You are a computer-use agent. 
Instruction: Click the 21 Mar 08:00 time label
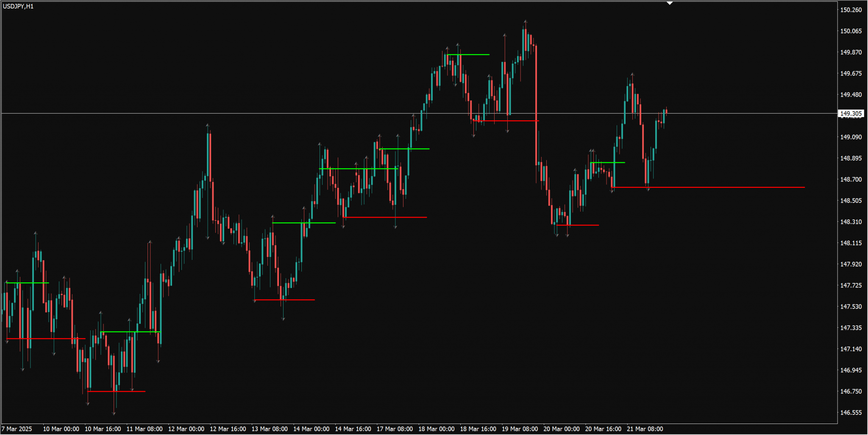645,429
